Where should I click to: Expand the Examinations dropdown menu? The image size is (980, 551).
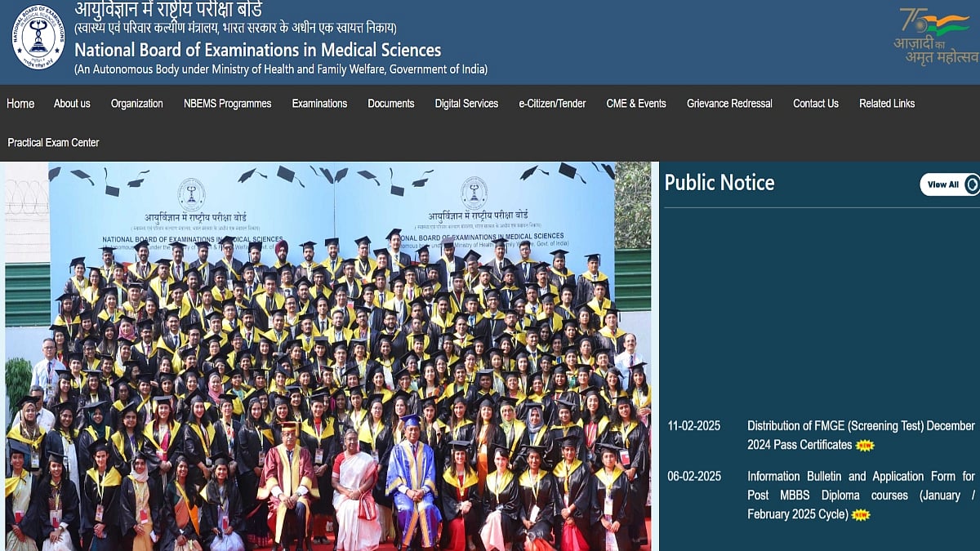coord(319,104)
